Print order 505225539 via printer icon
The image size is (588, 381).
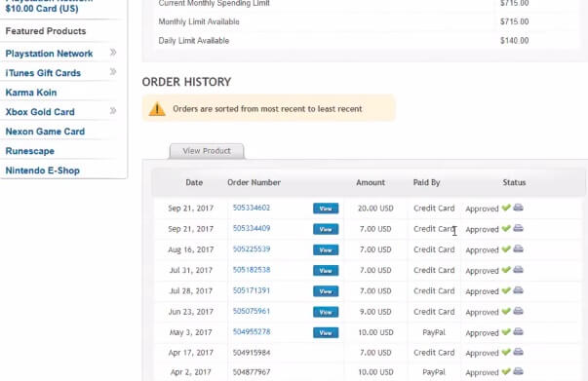pyautogui.click(x=518, y=248)
